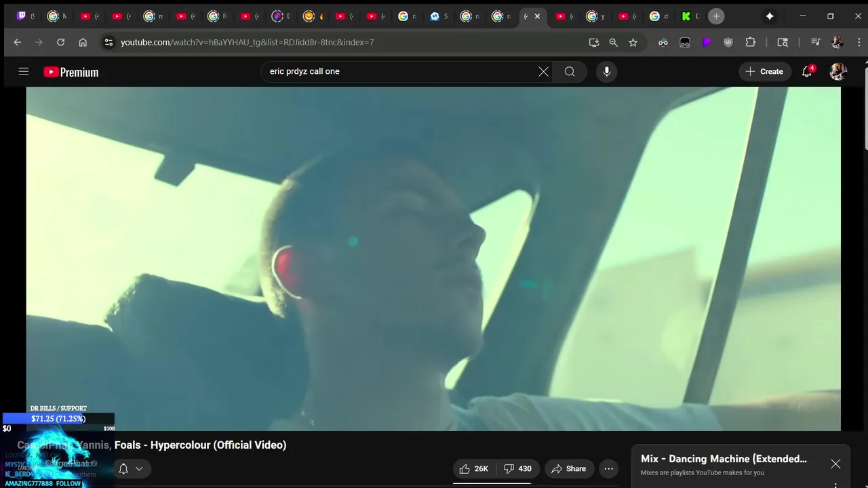
Task: Click the address bar URL
Action: coord(248,42)
